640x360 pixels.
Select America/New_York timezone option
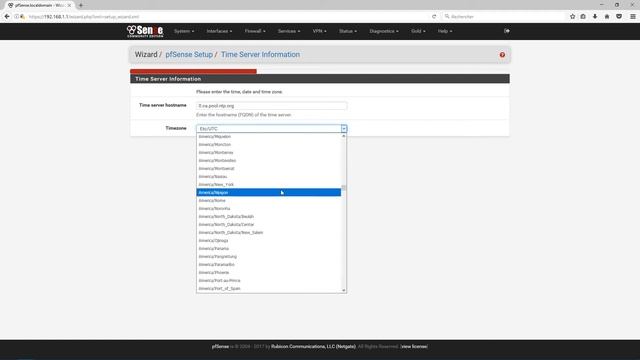(269, 184)
